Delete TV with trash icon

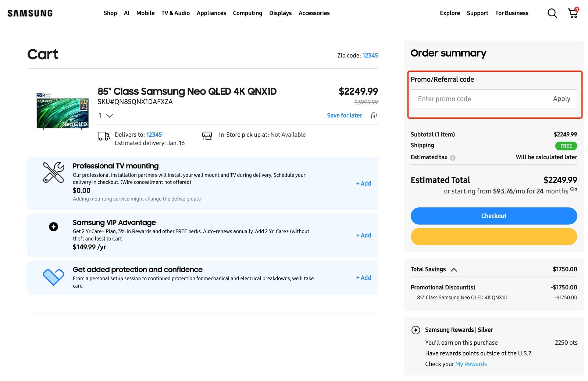click(x=374, y=116)
